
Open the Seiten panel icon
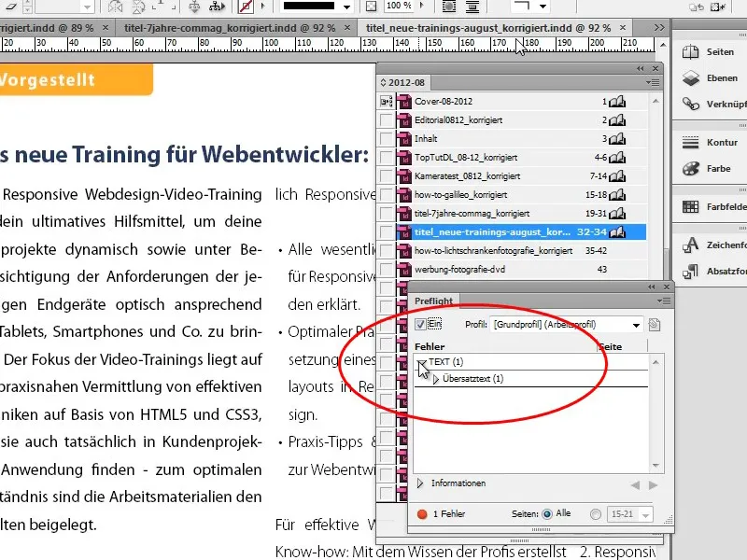point(690,52)
